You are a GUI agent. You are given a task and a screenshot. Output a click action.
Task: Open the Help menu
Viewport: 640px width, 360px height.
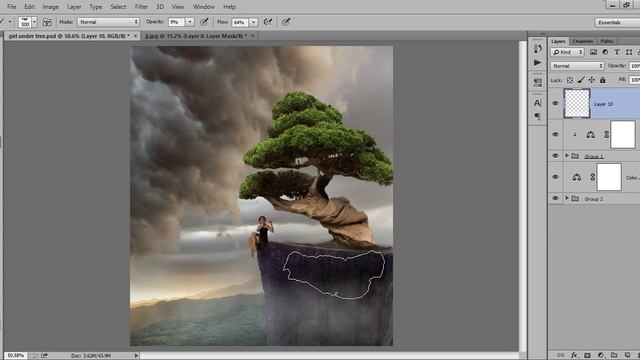[x=229, y=7]
